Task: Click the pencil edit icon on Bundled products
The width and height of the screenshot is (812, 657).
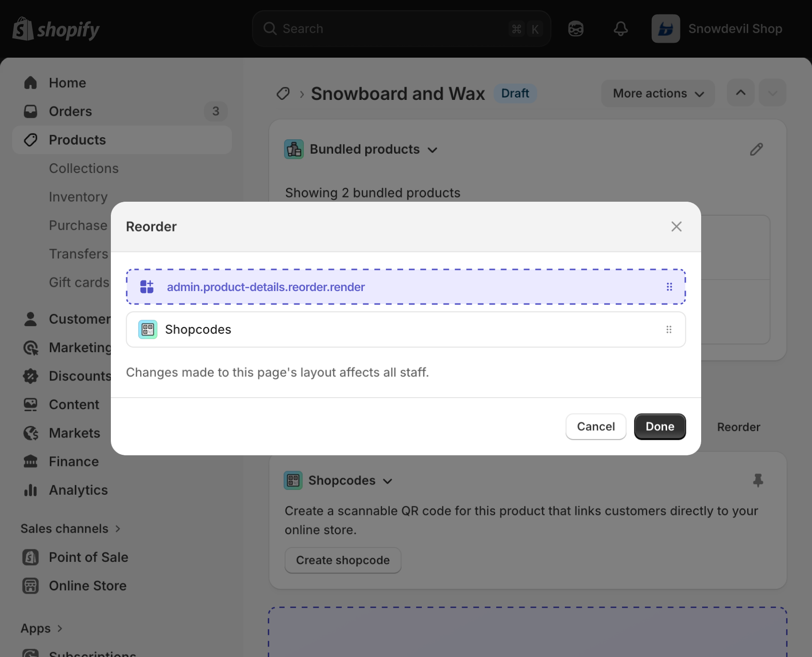Action: [756, 149]
